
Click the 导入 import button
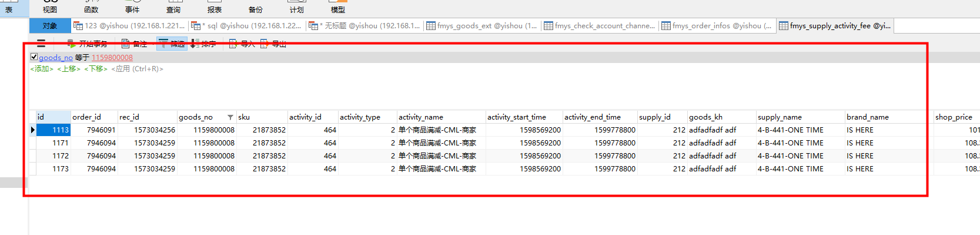[x=242, y=44]
